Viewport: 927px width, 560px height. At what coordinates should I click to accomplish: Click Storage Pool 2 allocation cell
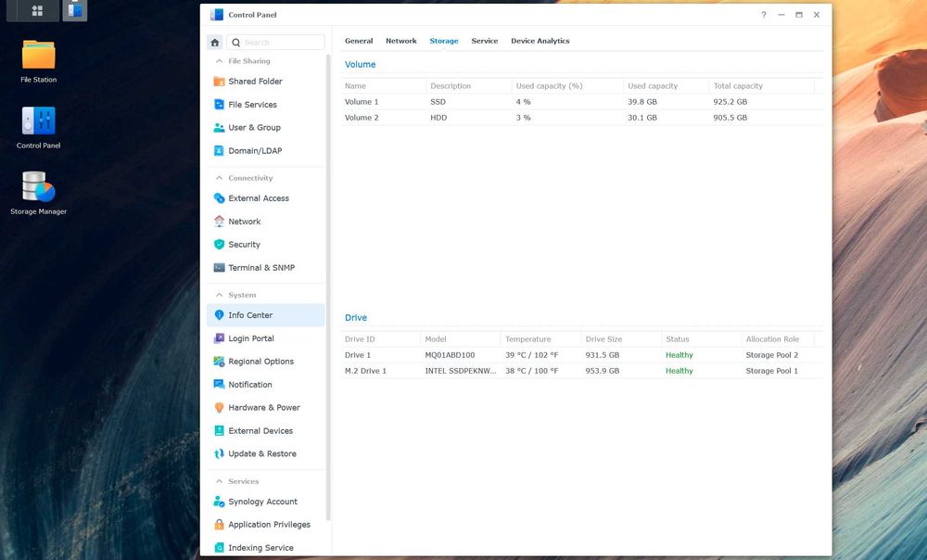(x=772, y=355)
